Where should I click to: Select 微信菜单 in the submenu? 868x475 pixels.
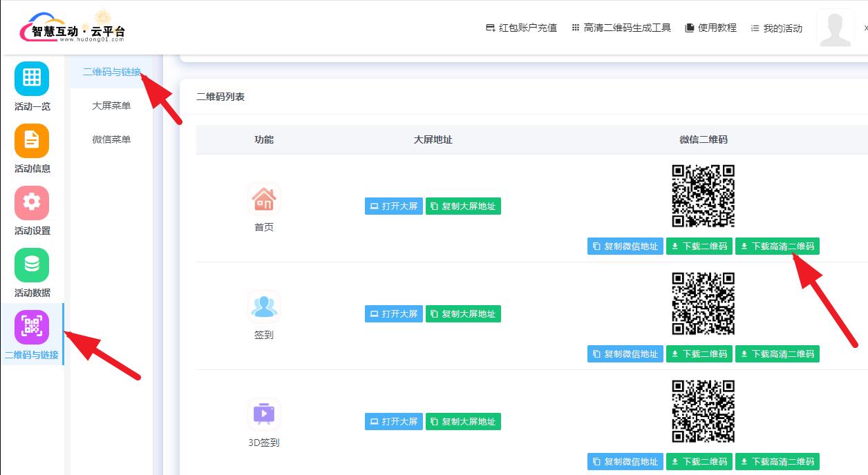[111, 139]
